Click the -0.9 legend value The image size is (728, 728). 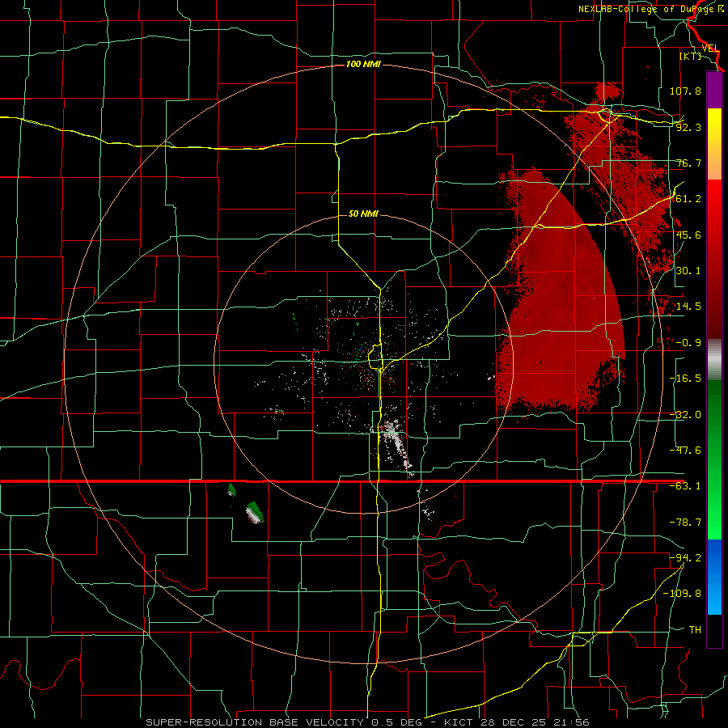pos(688,343)
